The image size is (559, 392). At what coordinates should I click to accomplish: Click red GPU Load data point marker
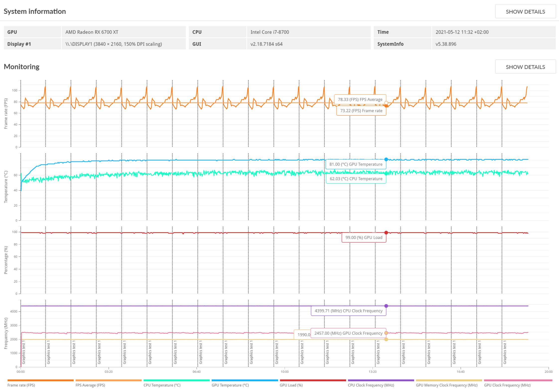(x=386, y=233)
